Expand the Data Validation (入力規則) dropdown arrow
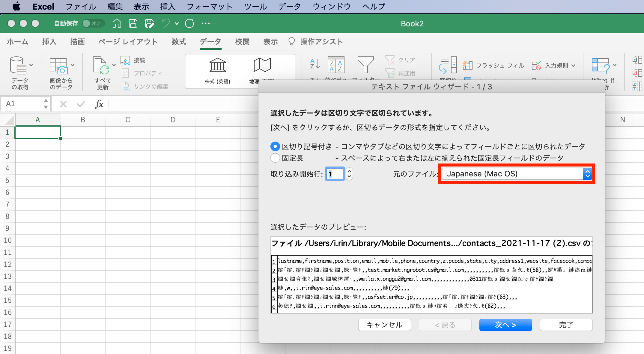Image resolution: width=644 pixels, height=354 pixels. tap(574, 65)
